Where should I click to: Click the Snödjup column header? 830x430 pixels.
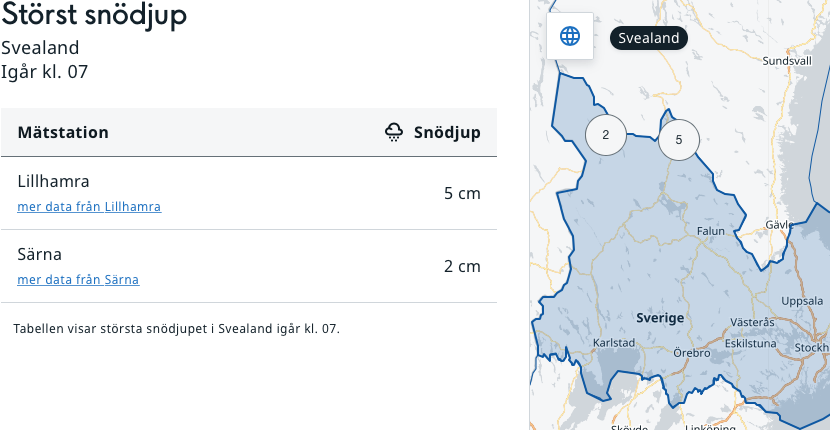pos(447,132)
